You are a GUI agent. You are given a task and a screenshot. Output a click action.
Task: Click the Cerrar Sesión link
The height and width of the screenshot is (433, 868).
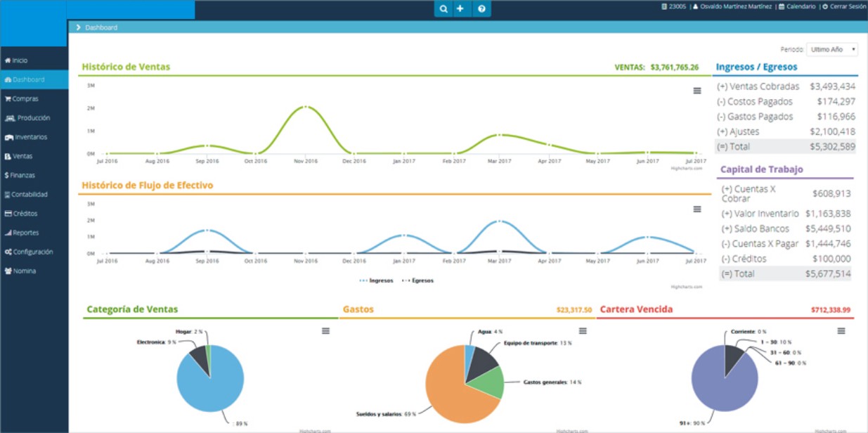pos(844,6)
